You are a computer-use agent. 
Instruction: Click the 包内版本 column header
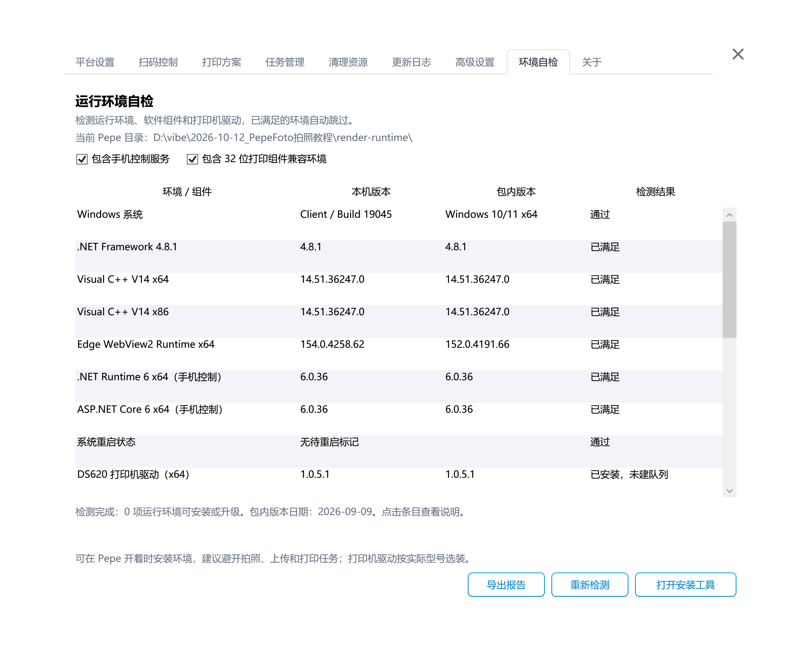[x=516, y=192]
